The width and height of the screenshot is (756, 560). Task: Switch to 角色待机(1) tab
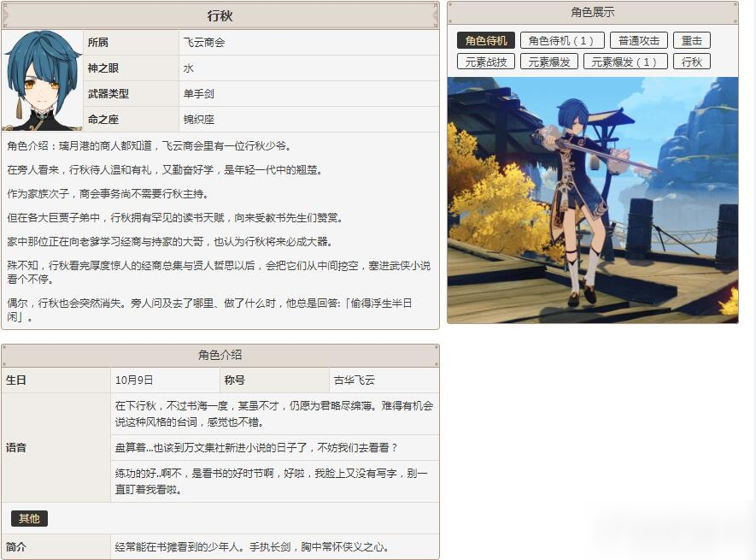point(560,40)
